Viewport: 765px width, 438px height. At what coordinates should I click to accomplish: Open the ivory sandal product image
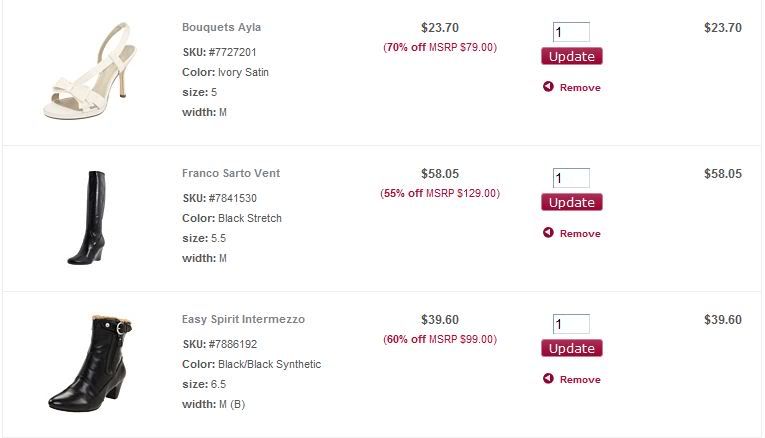84,71
